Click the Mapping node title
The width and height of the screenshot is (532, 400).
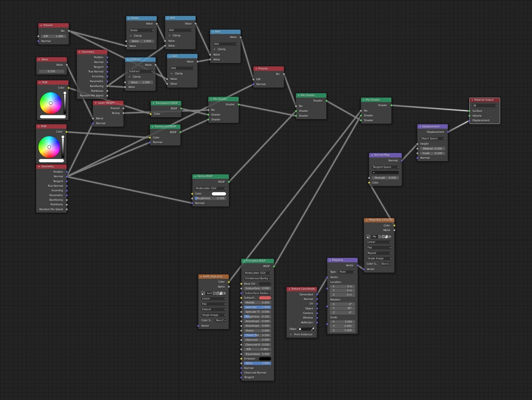pos(337,260)
